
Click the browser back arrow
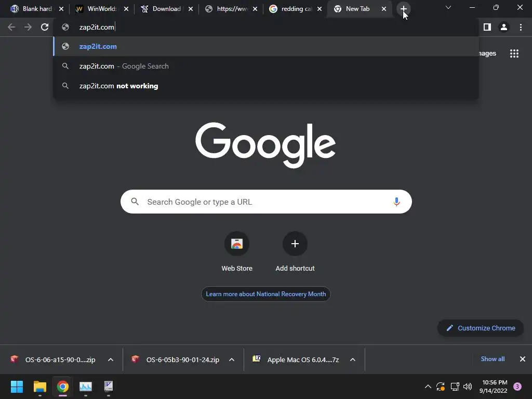pyautogui.click(x=11, y=27)
